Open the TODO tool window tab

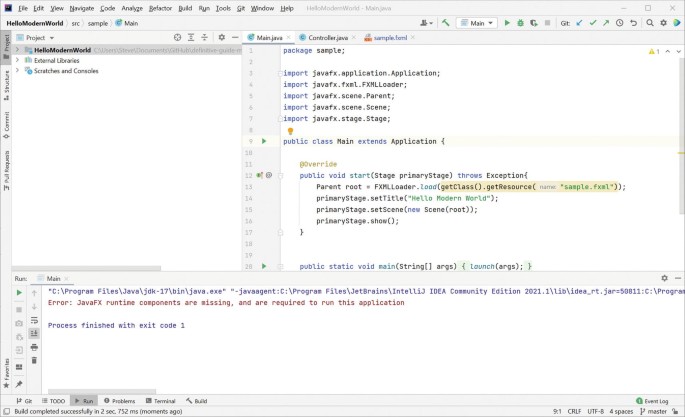53,400
